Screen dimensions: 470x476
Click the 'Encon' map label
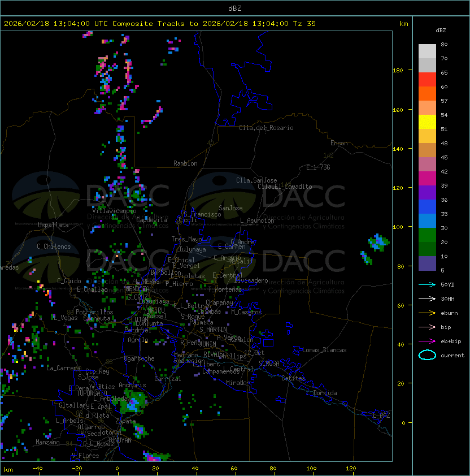point(339,143)
